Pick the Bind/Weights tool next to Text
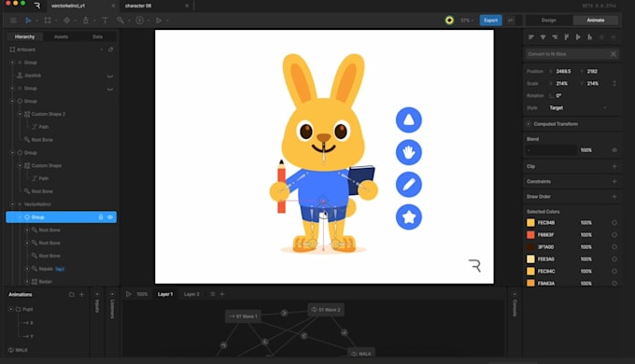Screen dimensions: 635x364 pos(120,21)
